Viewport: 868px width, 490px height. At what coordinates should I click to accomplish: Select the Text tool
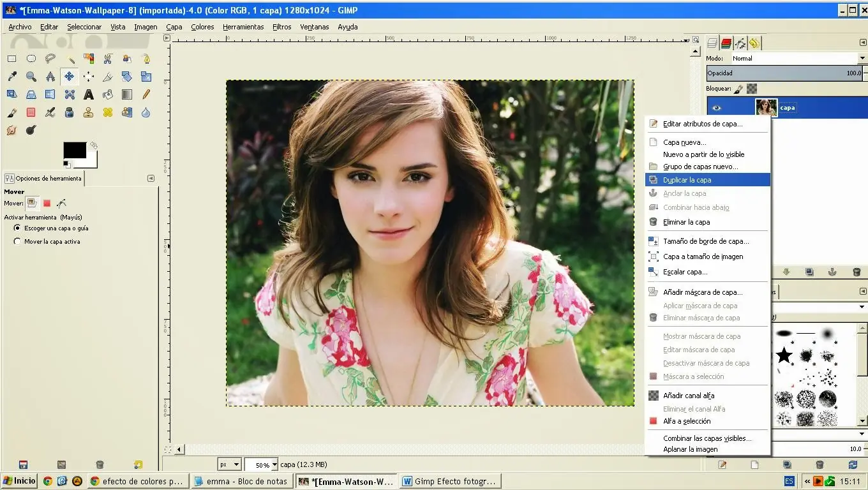click(89, 94)
